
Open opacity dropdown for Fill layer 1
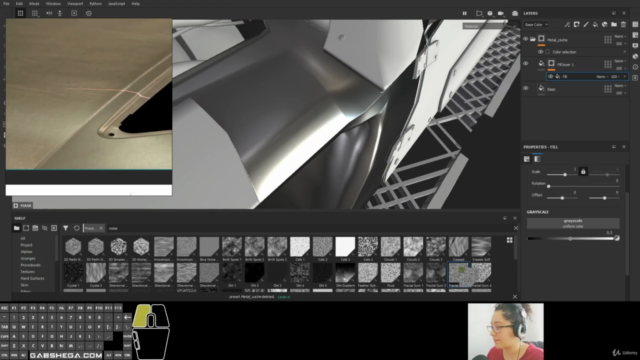click(x=620, y=68)
